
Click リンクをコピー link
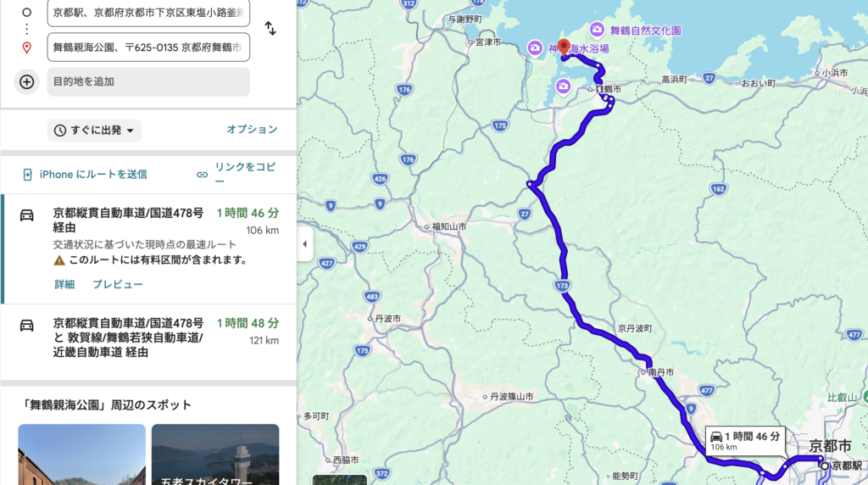click(x=245, y=174)
